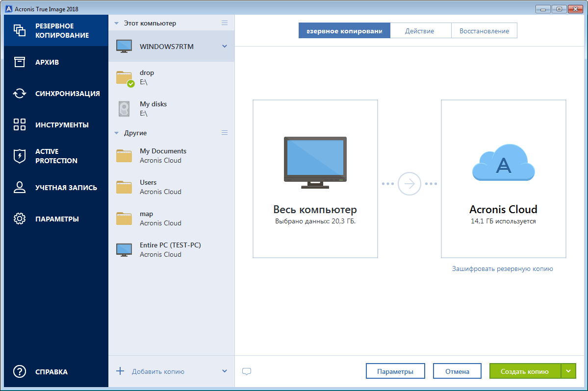Open the Backup section icon in sidebar
This screenshot has width=588, height=391.
[20, 30]
